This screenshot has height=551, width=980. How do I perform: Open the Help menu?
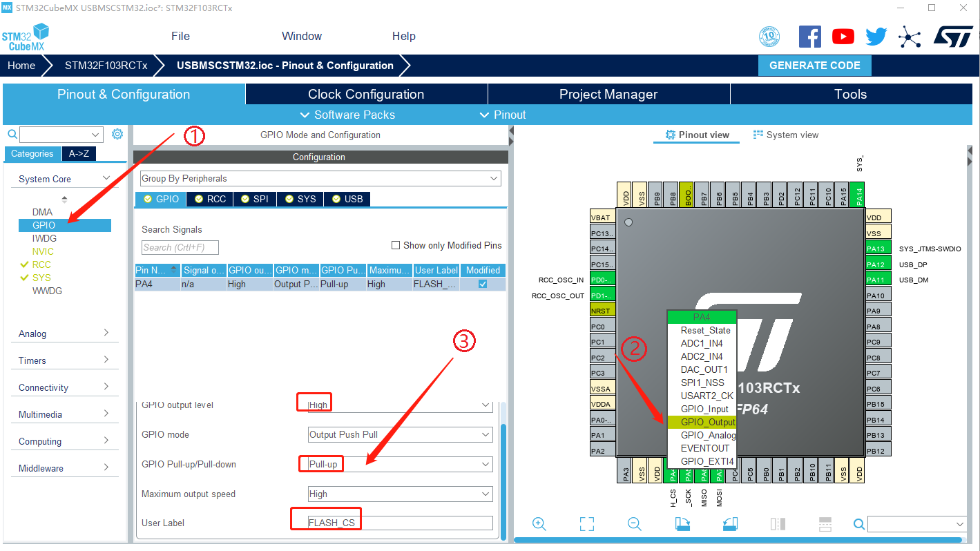point(403,36)
